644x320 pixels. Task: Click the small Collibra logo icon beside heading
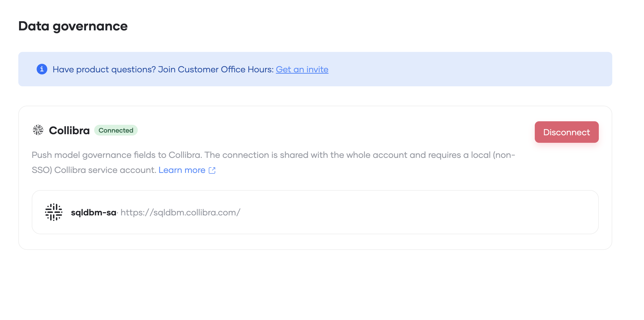[38, 130]
